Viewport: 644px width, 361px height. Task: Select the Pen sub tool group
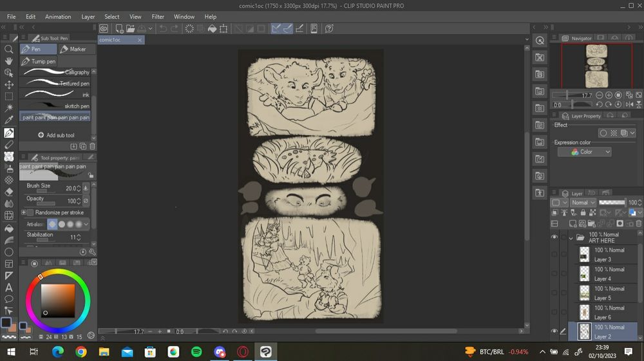(x=38, y=49)
